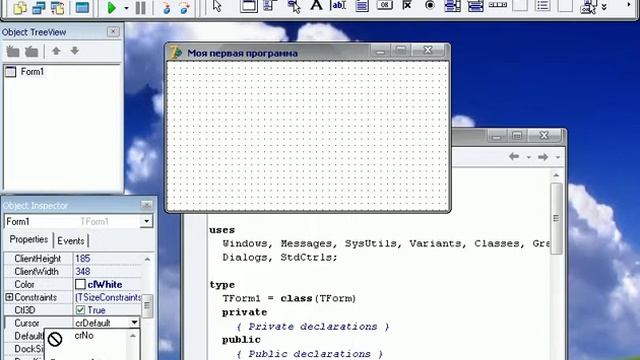The height and width of the screenshot is (360, 640).
Task: Click the (TSizeConstraints value
Action: (108, 297)
